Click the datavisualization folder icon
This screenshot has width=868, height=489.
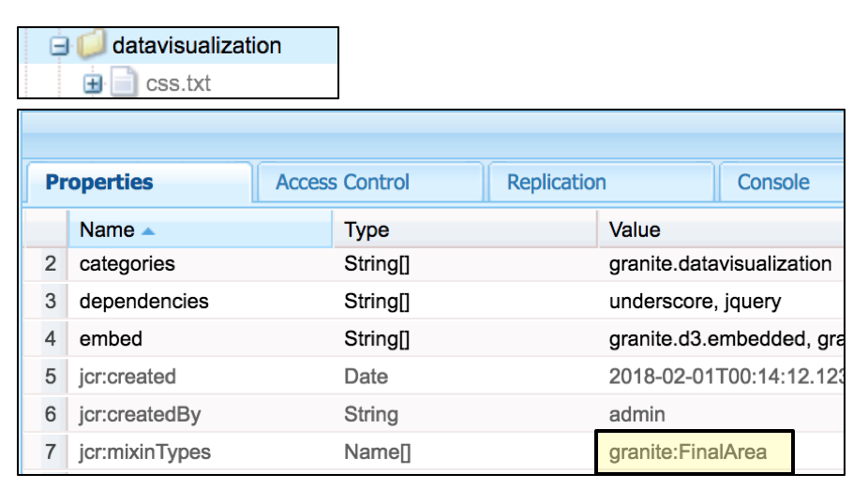click(92, 46)
